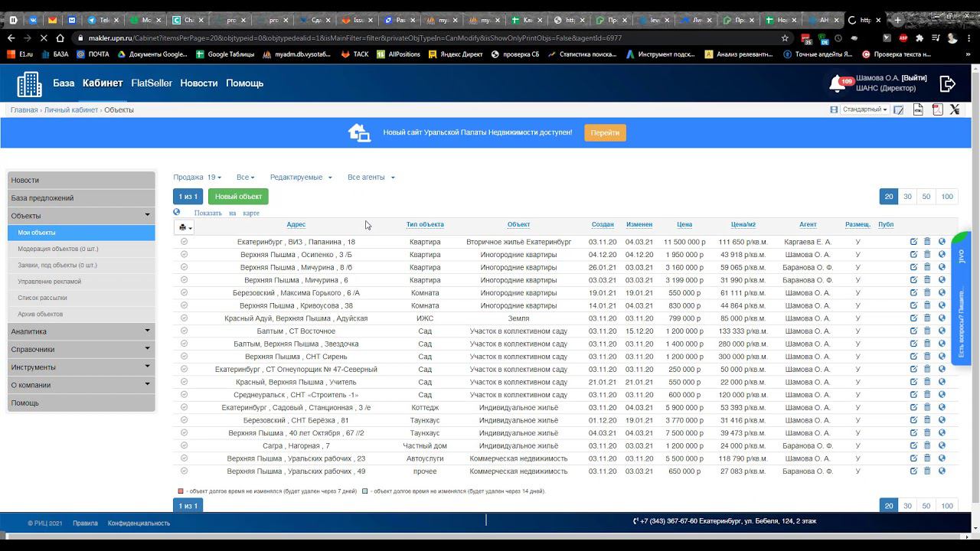The width and height of the screenshot is (980, 551).
Task: Click the Выйти link
Action: click(x=914, y=78)
